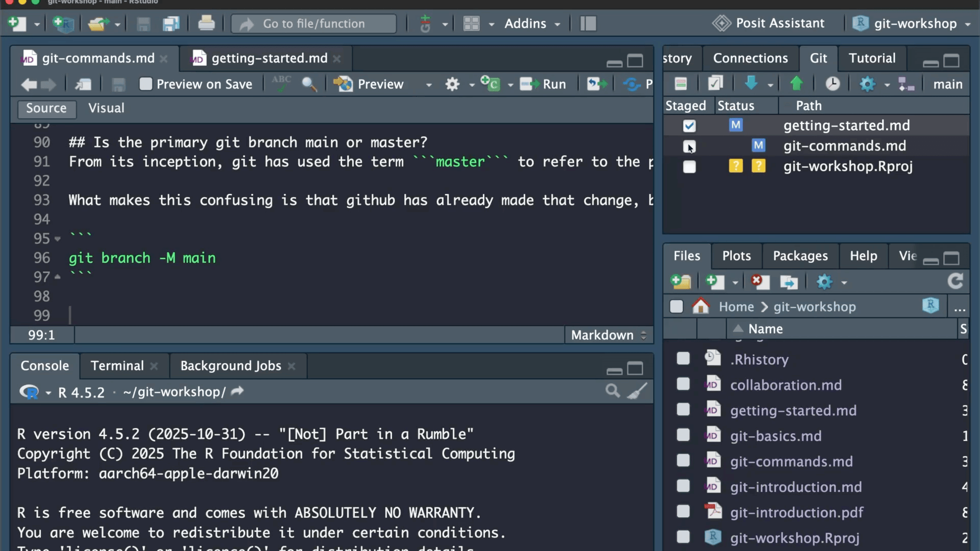Open the Plots tab

737,256
